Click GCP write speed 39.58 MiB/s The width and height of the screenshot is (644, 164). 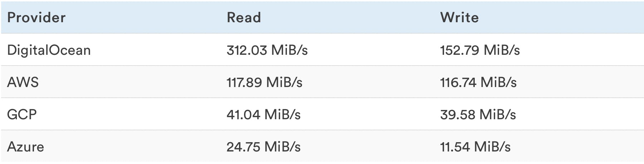coord(478,115)
